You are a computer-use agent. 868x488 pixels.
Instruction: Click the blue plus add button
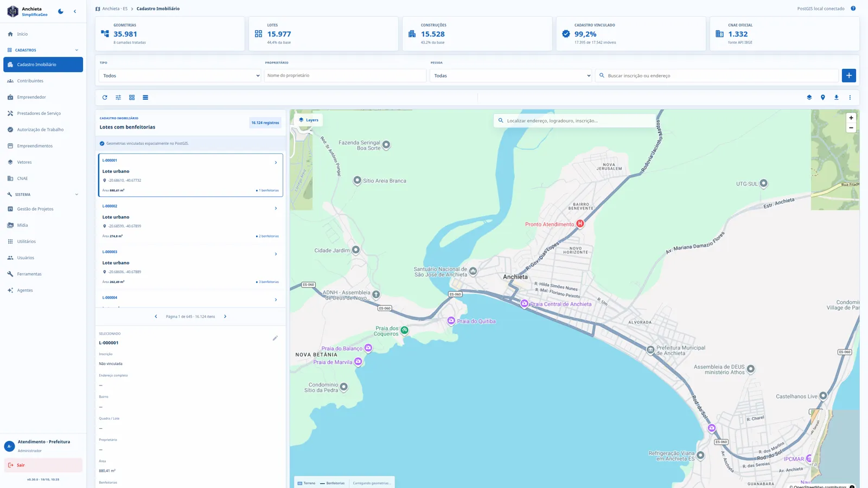pyautogui.click(x=848, y=75)
